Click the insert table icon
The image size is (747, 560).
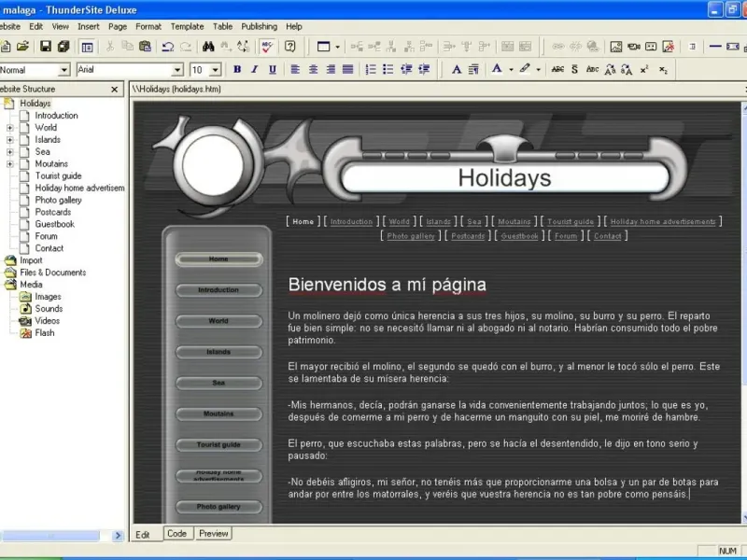[x=323, y=46]
